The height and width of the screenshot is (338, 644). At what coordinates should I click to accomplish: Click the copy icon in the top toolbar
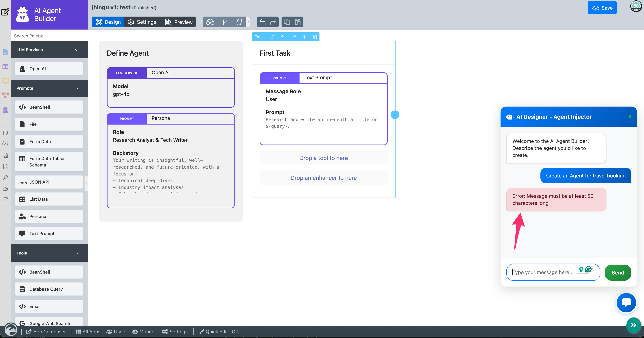287,22
